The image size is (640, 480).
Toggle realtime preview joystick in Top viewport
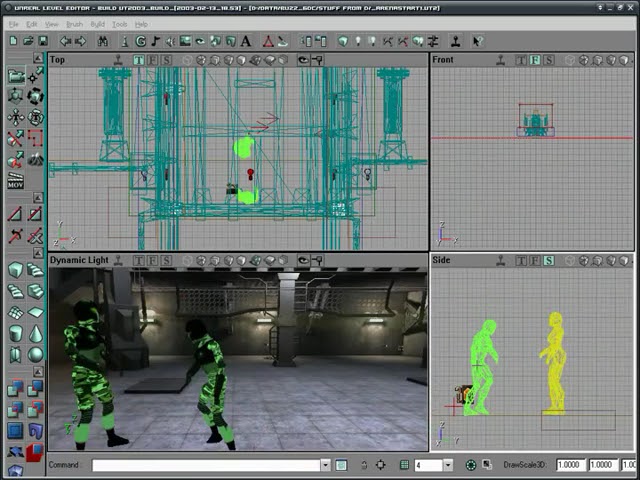click(118, 60)
